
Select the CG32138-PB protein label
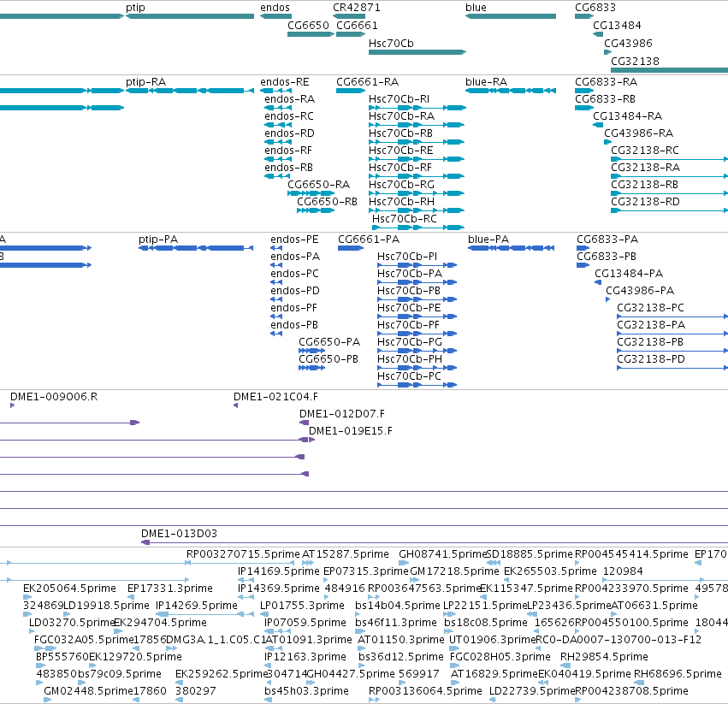tap(650, 342)
